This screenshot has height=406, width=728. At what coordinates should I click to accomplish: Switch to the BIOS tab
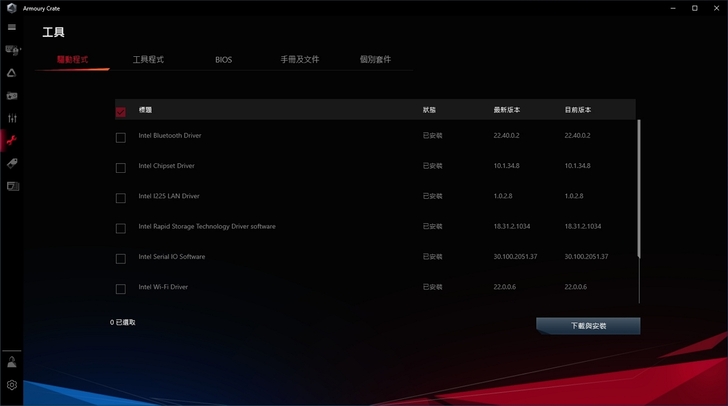[223, 59]
